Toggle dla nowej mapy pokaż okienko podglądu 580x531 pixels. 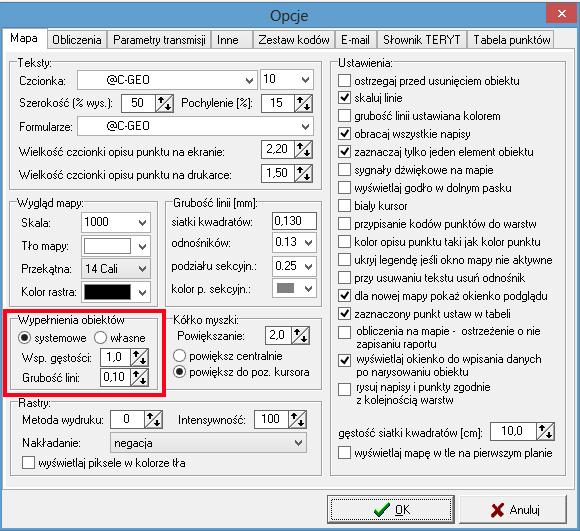point(344,295)
